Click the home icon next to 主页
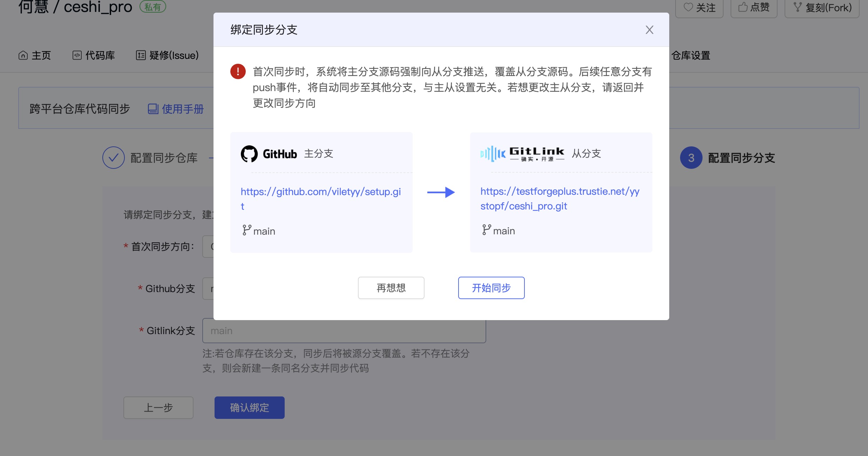Viewport: 868px width, 456px height. coord(23,55)
